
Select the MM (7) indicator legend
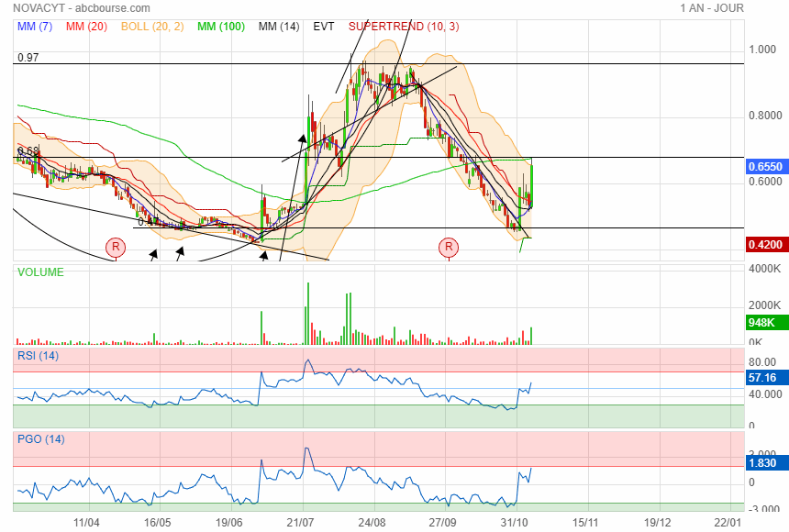click(x=35, y=27)
